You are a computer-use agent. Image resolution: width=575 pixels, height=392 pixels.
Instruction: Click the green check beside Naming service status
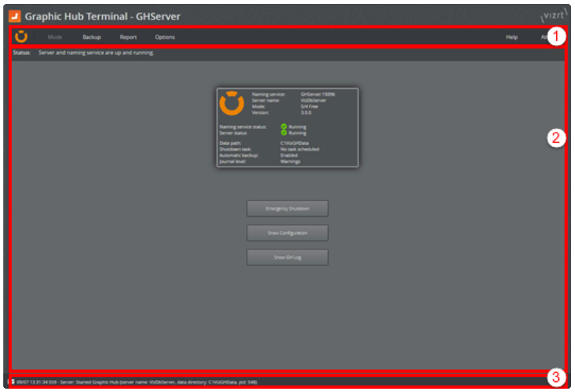coord(284,127)
